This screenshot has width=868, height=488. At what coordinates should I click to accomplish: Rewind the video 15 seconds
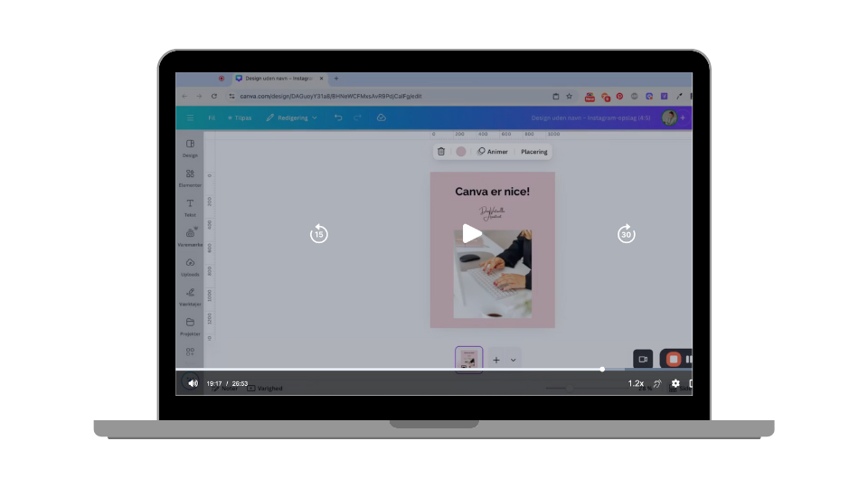click(x=318, y=234)
